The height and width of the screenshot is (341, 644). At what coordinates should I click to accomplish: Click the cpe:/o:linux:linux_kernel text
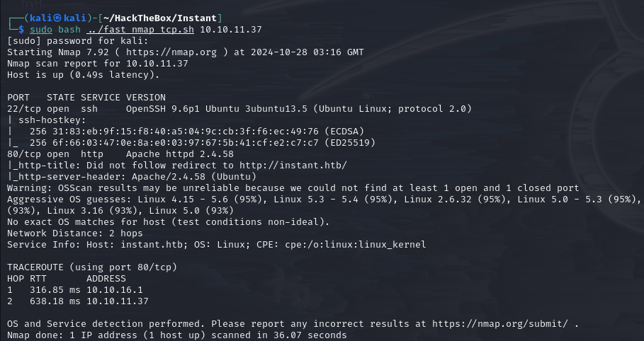pyautogui.click(x=355, y=245)
